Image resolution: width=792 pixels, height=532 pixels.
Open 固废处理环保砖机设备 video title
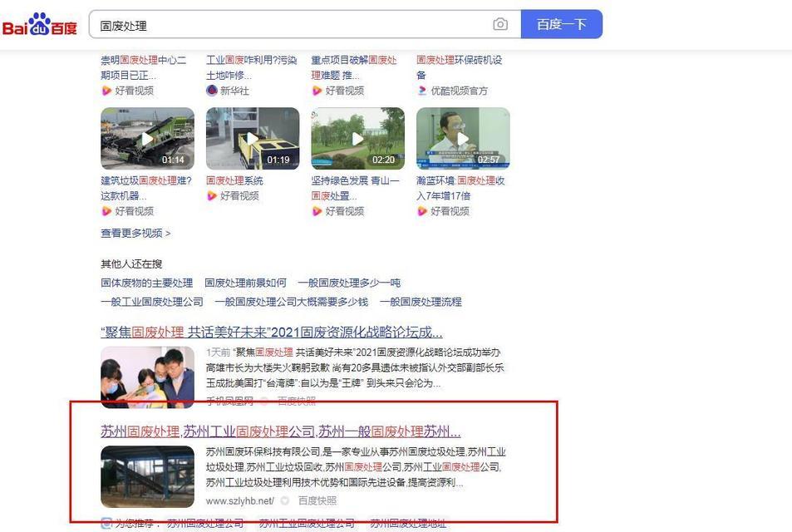tap(459, 67)
